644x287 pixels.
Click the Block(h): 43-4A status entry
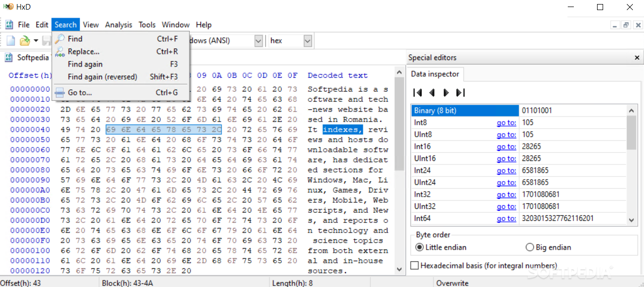pos(128,283)
